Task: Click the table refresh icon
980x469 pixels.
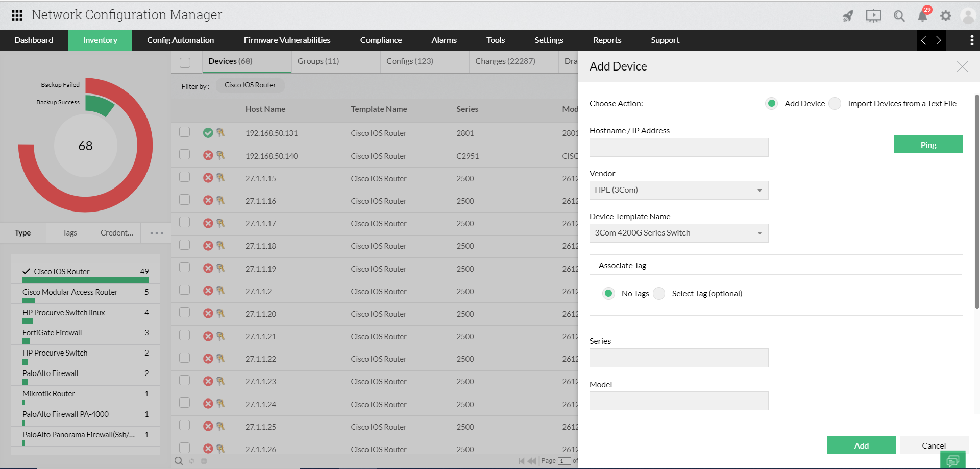Action: pos(192,461)
